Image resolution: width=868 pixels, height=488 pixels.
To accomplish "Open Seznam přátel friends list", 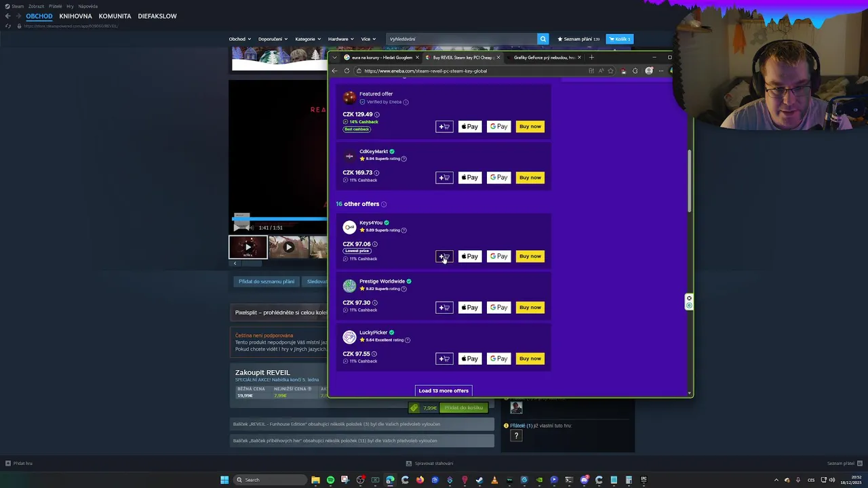I will coord(844,464).
